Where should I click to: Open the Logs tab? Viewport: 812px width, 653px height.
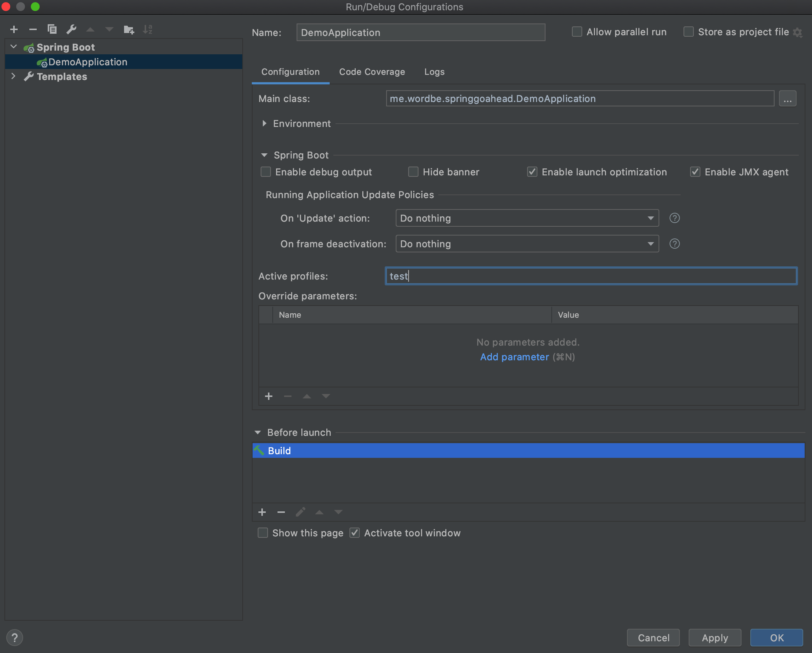tap(434, 72)
